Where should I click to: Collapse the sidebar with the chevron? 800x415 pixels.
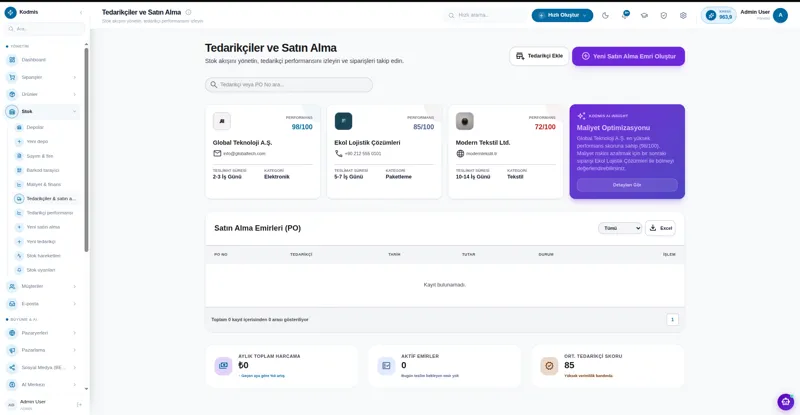pyautogui.click(x=81, y=12)
